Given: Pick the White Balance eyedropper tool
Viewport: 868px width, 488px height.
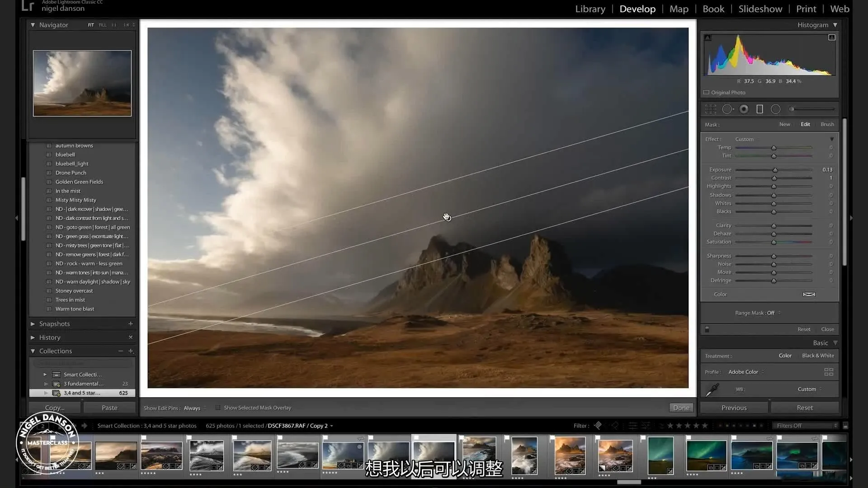Looking at the screenshot, I should pos(712,389).
